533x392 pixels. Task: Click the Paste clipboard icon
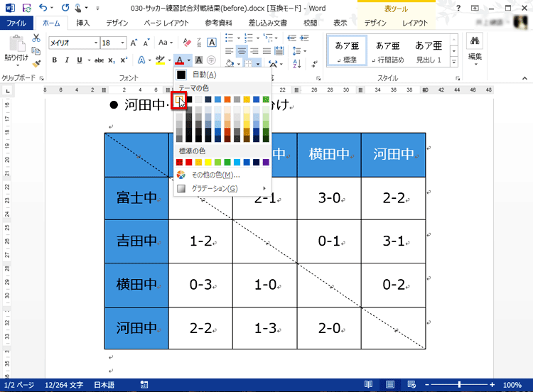[x=16, y=45]
